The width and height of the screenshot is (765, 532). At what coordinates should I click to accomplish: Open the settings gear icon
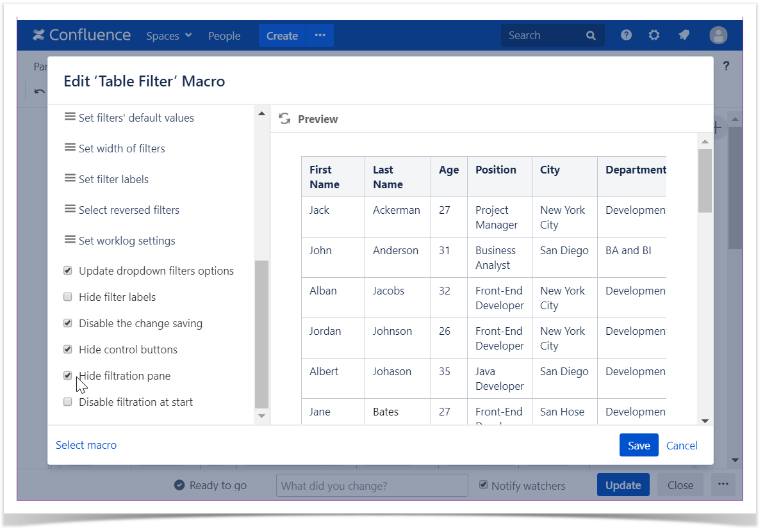(654, 35)
